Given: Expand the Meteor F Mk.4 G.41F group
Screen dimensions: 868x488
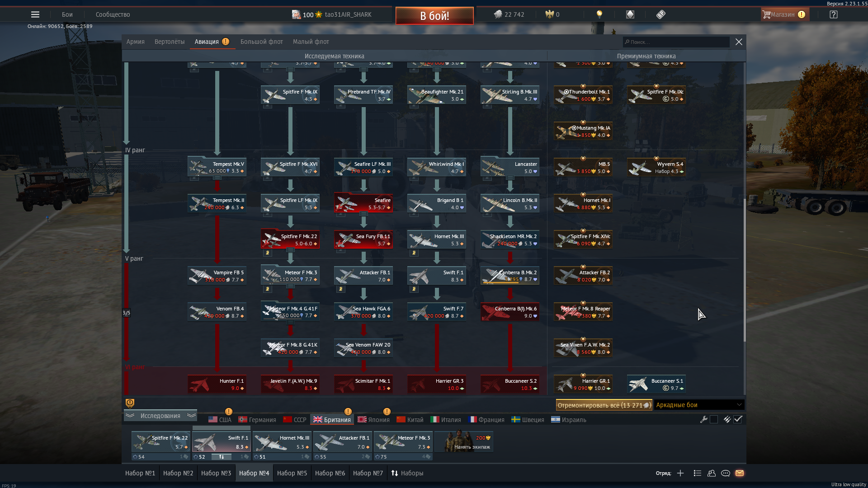Looking at the screenshot, I should [x=290, y=322].
